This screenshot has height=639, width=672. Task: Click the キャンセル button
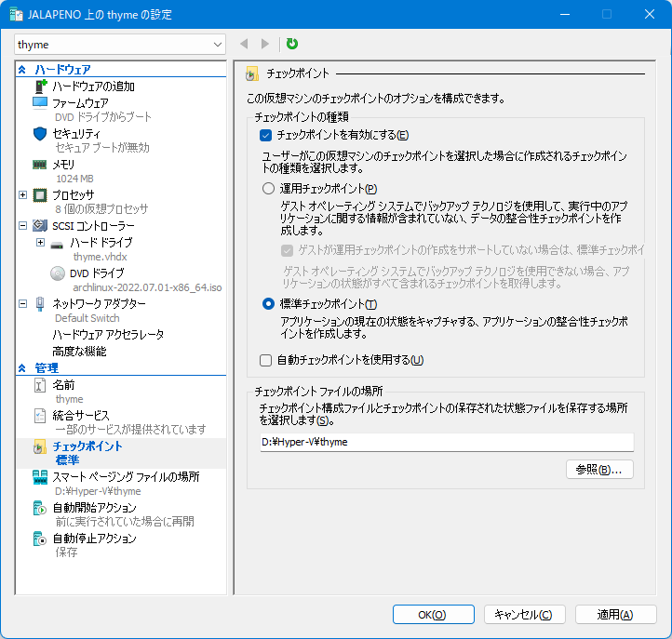[525, 615]
